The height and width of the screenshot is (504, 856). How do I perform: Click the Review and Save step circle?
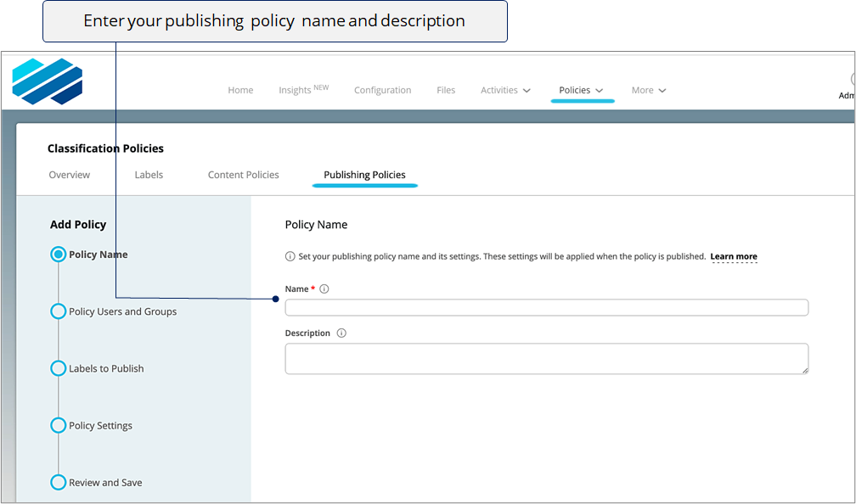coord(58,482)
